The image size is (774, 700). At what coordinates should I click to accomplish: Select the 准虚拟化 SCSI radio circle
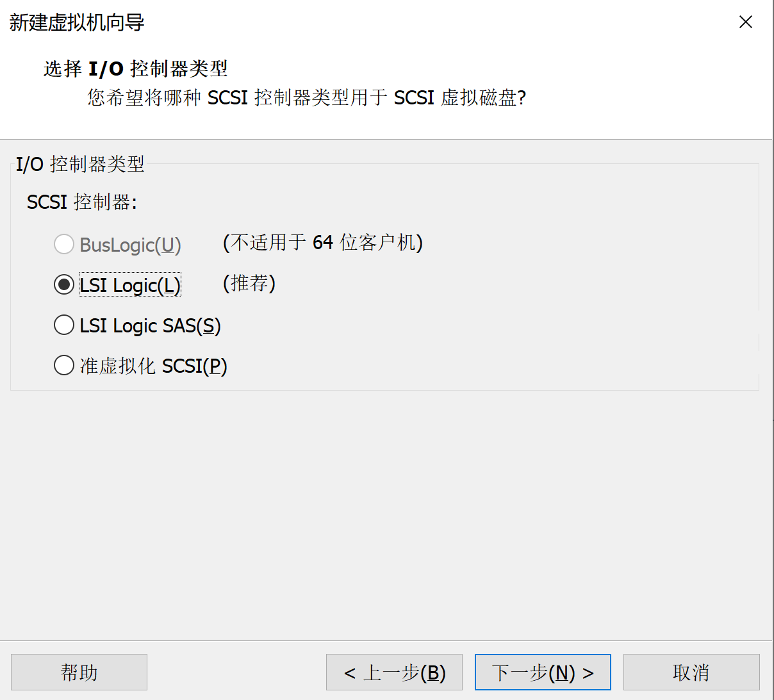tap(64, 366)
